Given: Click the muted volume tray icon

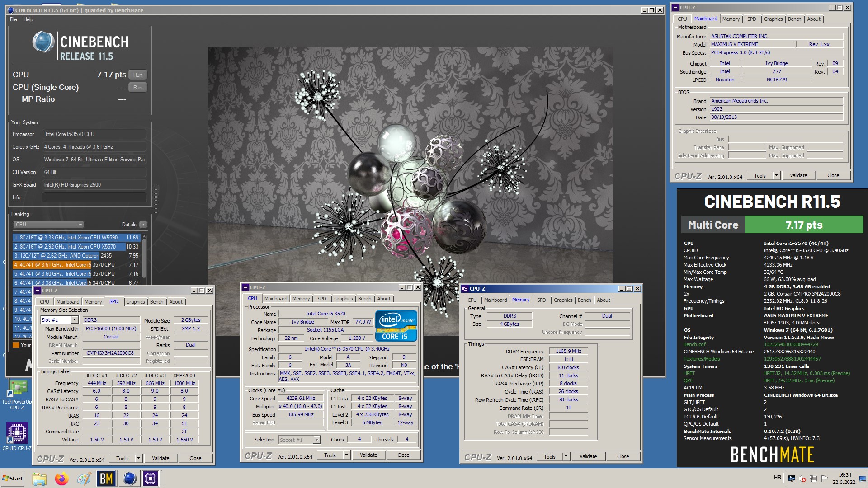Looking at the screenshot, I should (x=802, y=479).
